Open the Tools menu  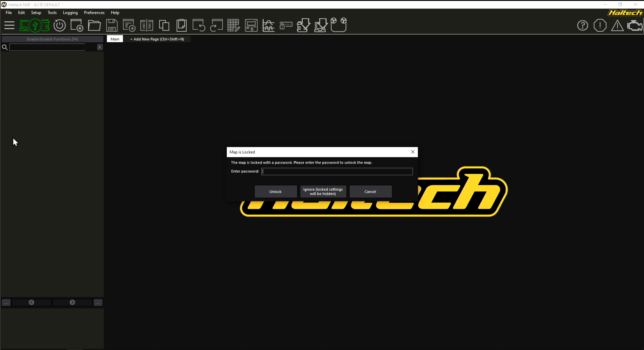click(x=52, y=13)
